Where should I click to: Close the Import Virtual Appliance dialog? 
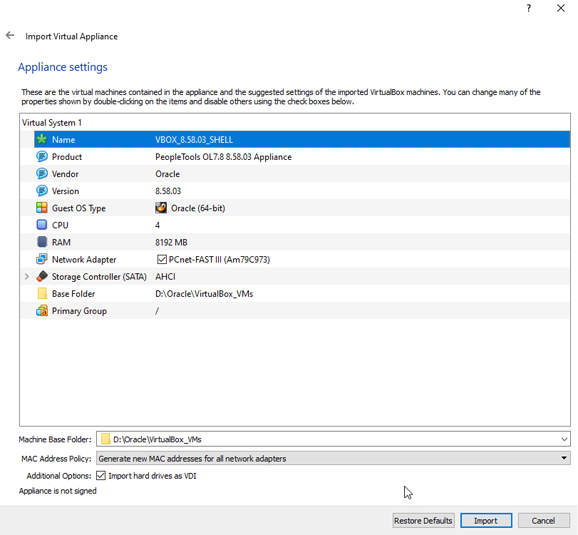click(x=561, y=8)
